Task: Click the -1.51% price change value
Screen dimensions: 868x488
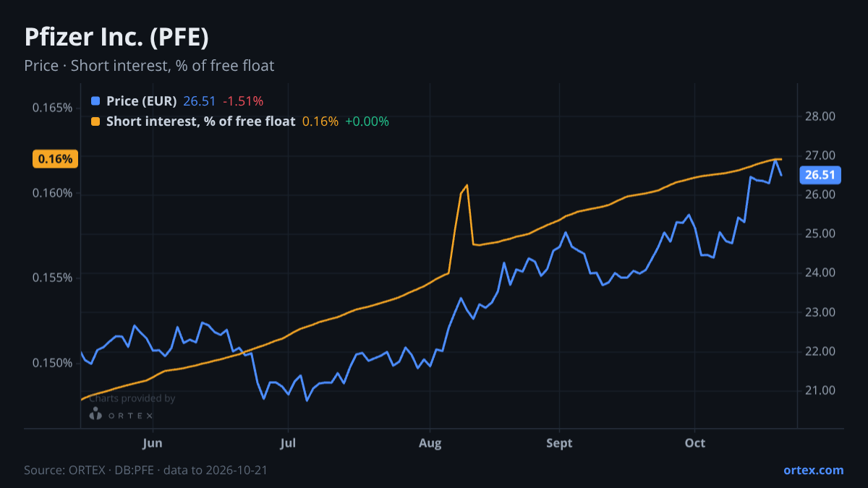Action: pyautogui.click(x=243, y=101)
